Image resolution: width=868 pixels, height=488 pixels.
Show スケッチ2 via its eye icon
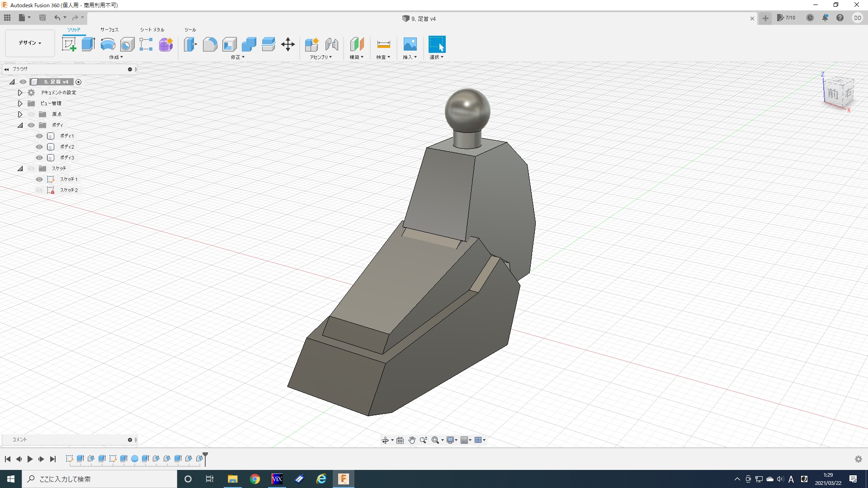tap(39, 190)
